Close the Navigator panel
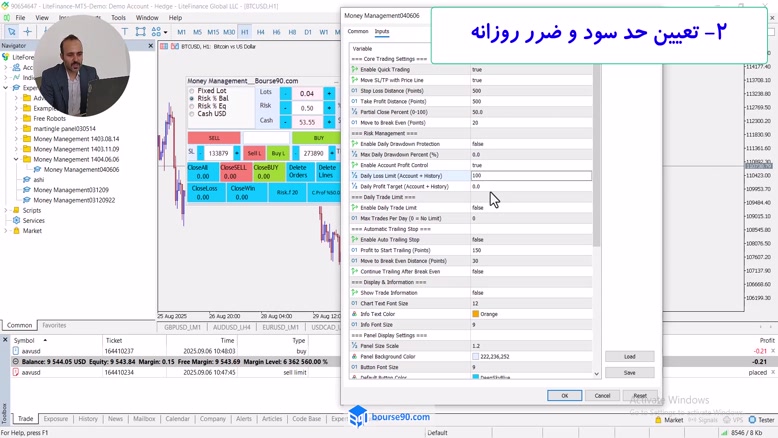 click(x=151, y=46)
